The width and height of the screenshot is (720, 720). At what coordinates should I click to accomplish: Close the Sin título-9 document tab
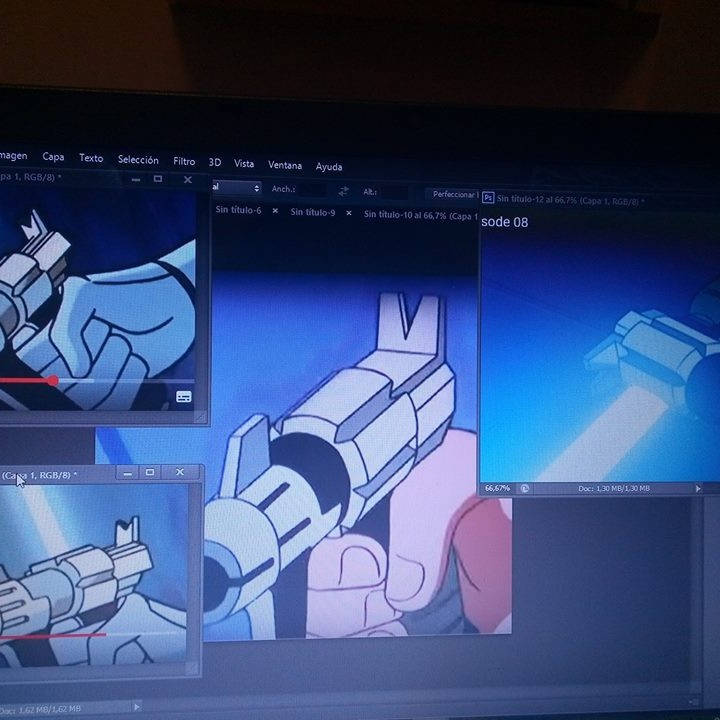pyautogui.click(x=349, y=213)
